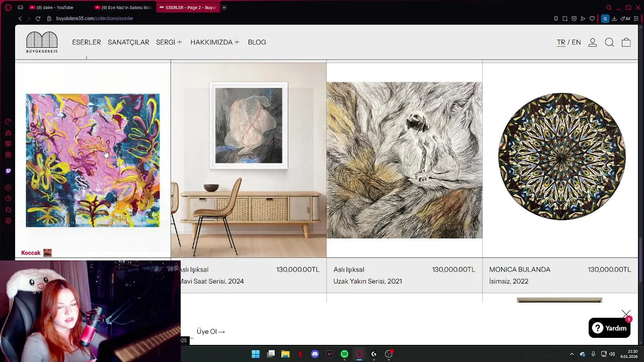
Task: Click the Koccak streamer name label
Action: point(31,253)
